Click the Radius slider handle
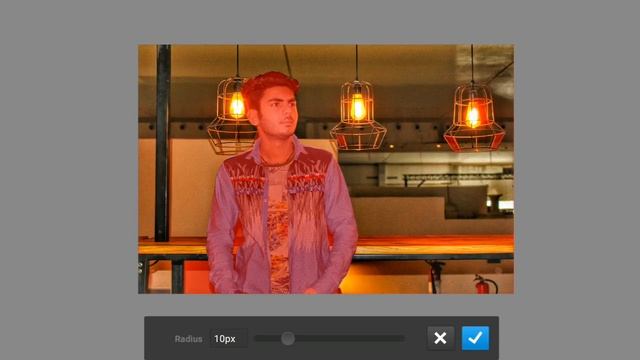 pos(288,338)
